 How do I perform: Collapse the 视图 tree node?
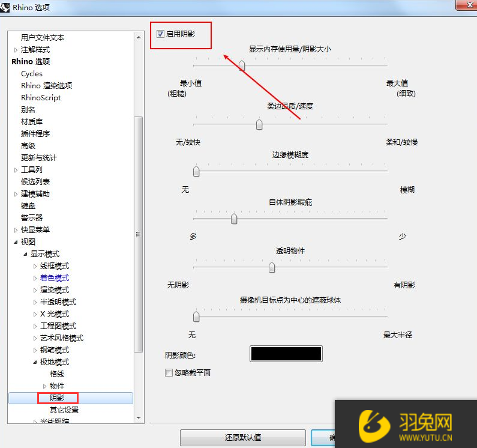click(x=16, y=242)
